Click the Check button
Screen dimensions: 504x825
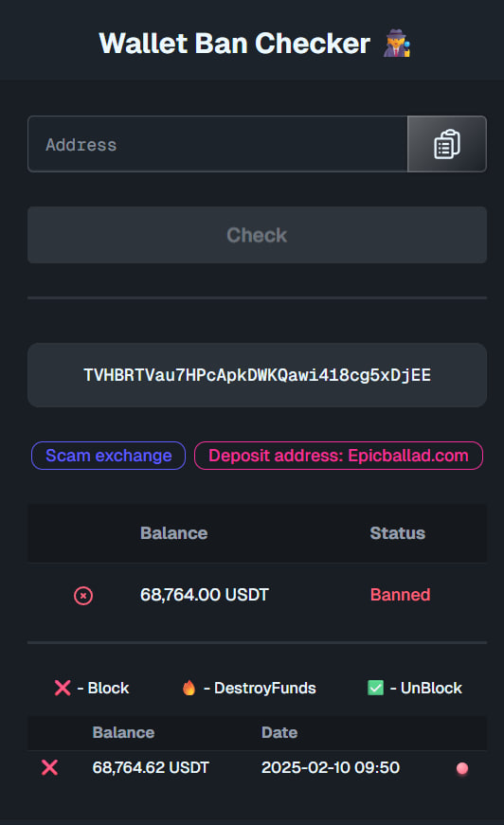tap(258, 235)
